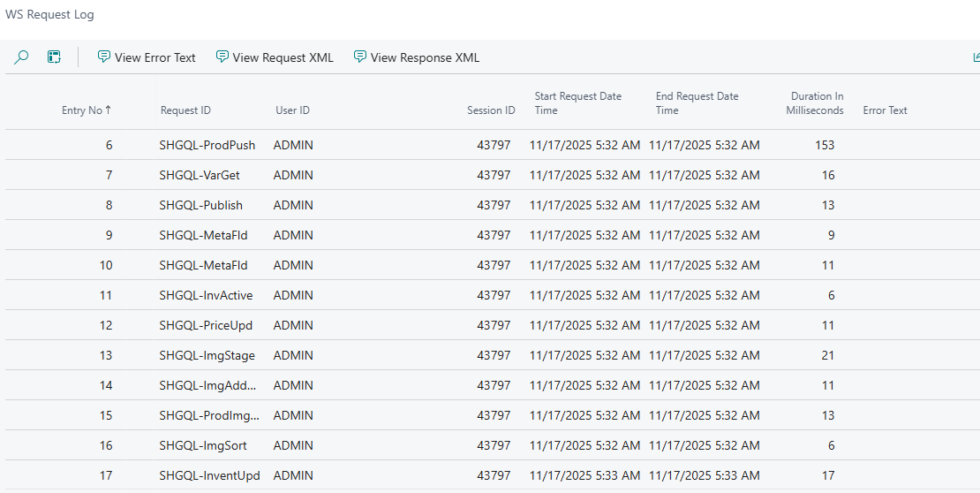Open Request ID column header menu
This screenshot has width=980, height=493.
pos(185,110)
